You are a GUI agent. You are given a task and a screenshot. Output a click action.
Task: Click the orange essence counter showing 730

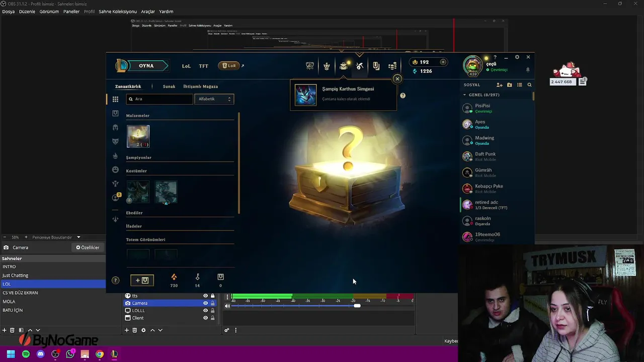coord(174,281)
